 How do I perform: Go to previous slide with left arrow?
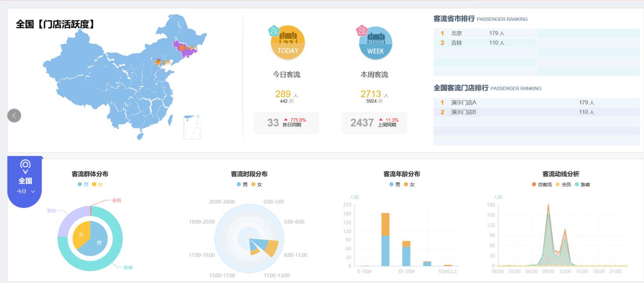[x=14, y=115]
